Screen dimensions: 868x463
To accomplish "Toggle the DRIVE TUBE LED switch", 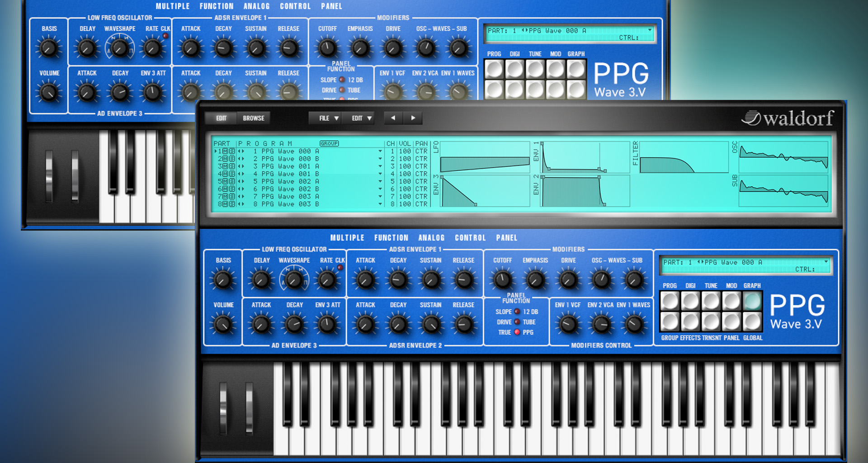I will pyautogui.click(x=517, y=322).
